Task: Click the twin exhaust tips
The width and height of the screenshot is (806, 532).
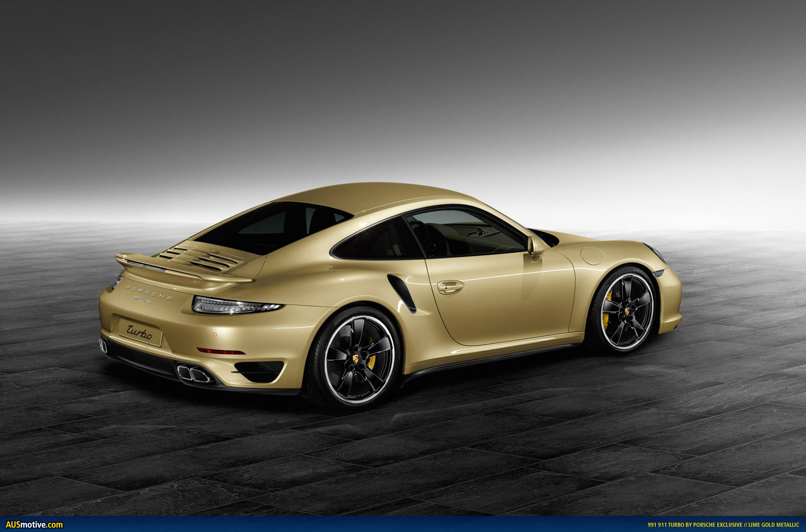Action: pyautogui.click(x=195, y=374)
